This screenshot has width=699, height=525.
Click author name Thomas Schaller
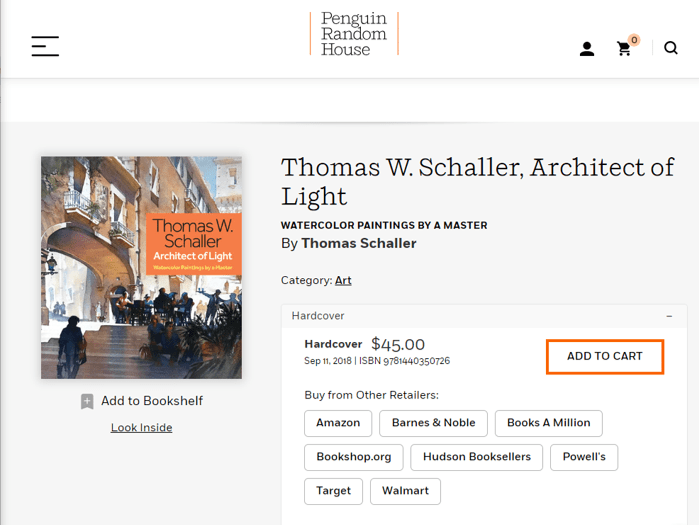point(358,243)
